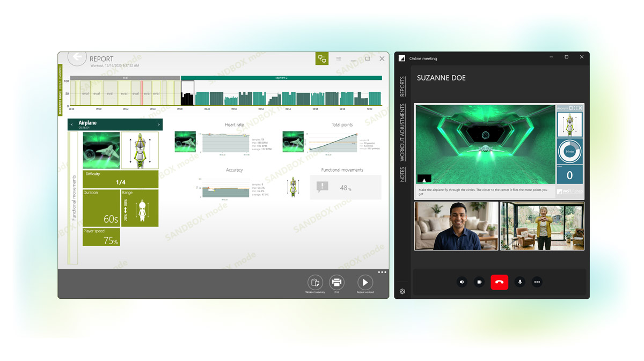Screen dimensions: 644x361
Task: Open the three-dot overflow in Report bottom bar
Action: point(382,272)
